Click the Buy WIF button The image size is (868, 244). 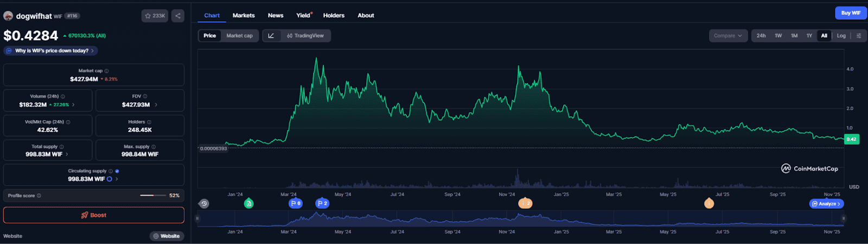click(x=850, y=13)
